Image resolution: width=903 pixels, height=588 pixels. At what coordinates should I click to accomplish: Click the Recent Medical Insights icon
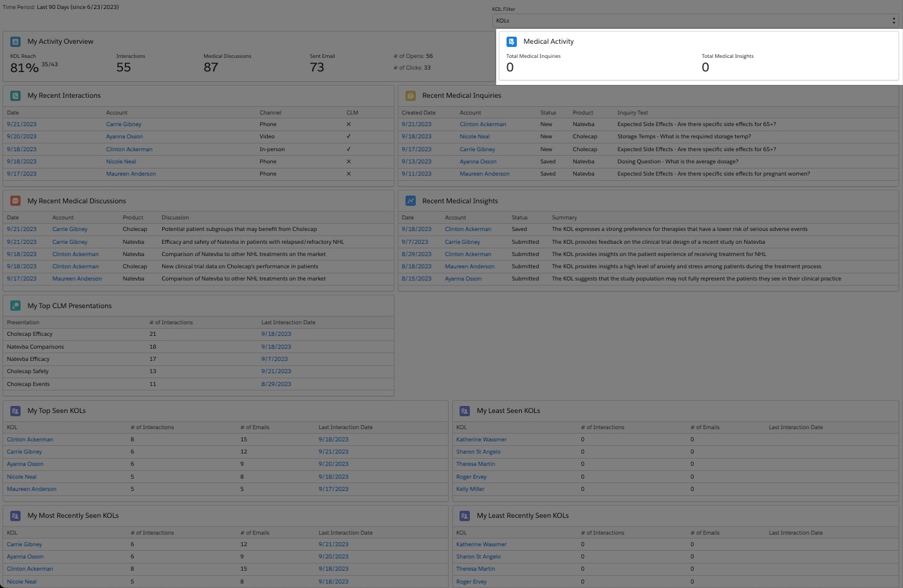(x=411, y=201)
